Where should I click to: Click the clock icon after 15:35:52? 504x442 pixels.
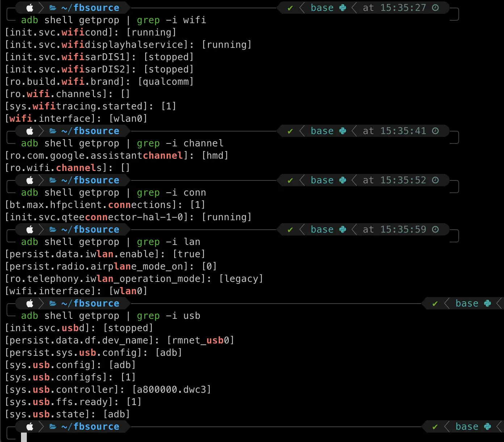pyautogui.click(x=436, y=180)
